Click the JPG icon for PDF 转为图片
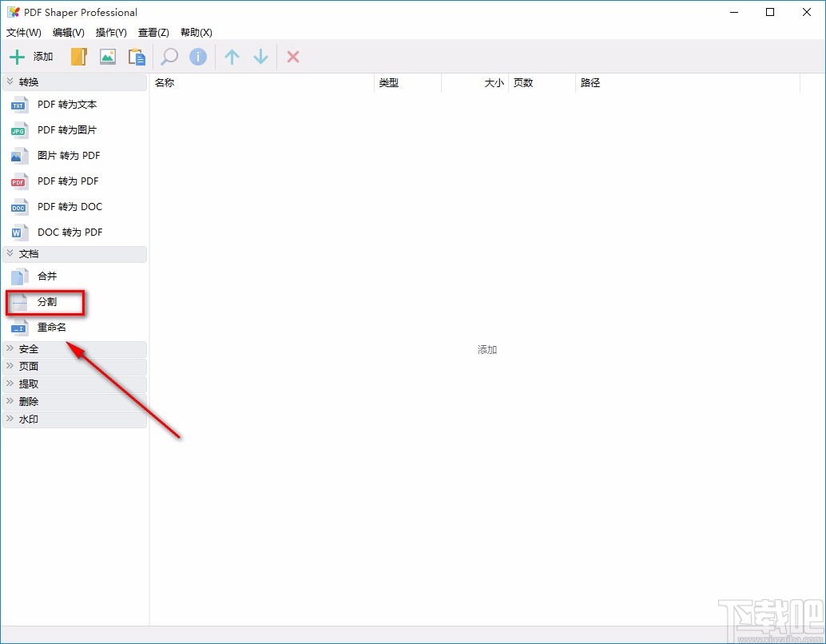Image resolution: width=826 pixels, height=644 pixels. pos(19,130)
